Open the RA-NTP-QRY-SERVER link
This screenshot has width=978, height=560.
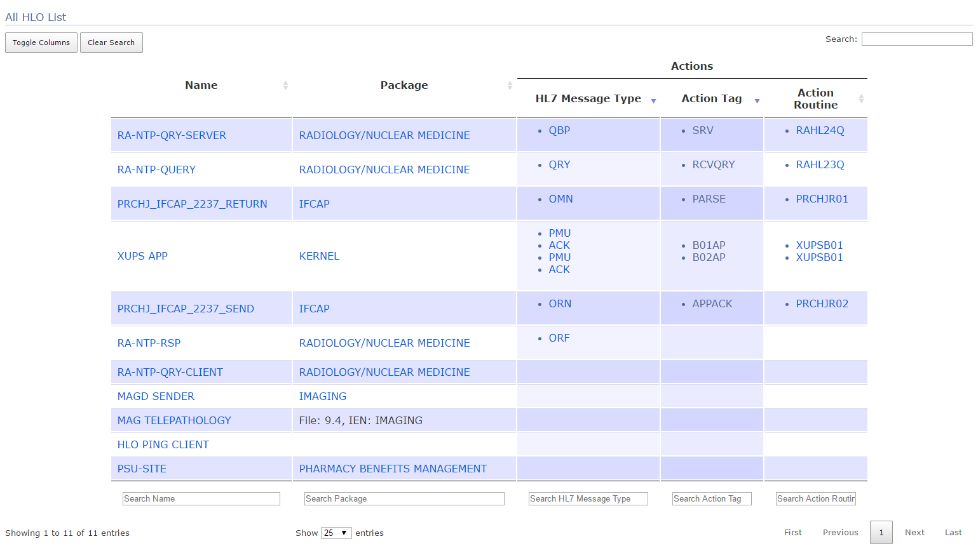coord(172,135)
